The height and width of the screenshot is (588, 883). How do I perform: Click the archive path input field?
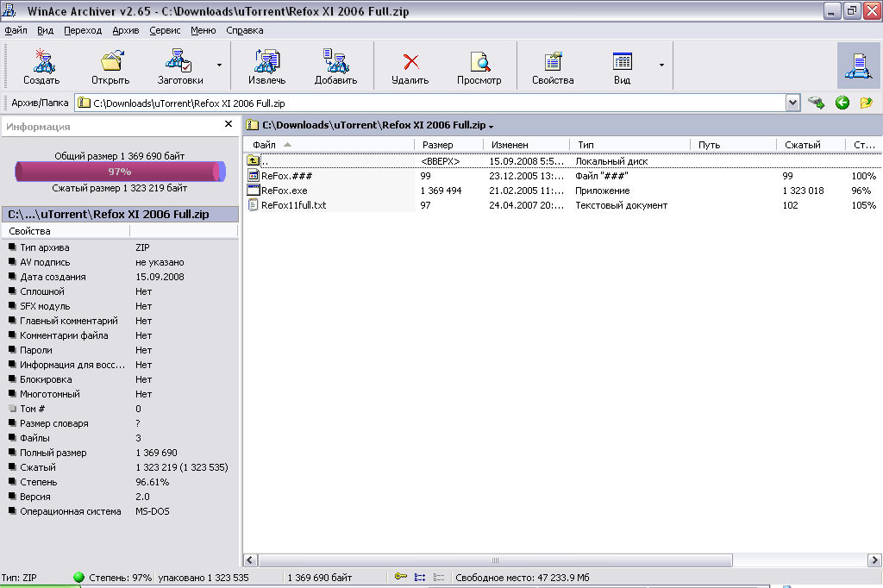pyautogui.click(x=431, y=103)
